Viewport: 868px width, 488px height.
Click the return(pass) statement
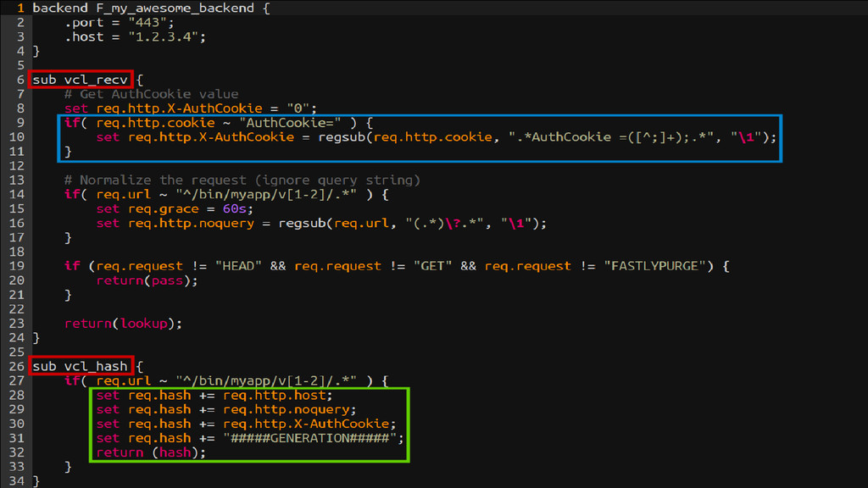pyautogui.click(x=147, y=280)
